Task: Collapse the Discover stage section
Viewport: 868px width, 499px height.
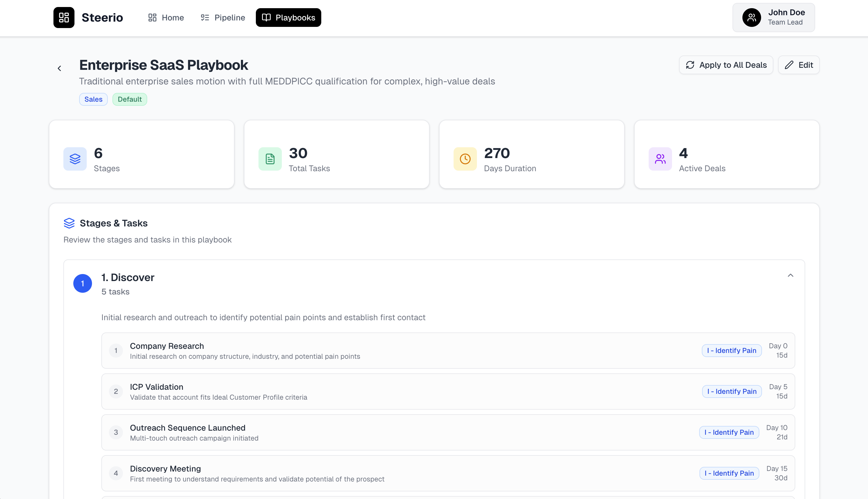Action: coord(791,275)
